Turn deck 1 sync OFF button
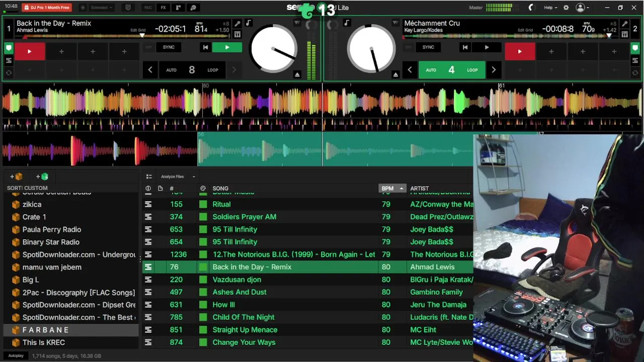The width and height of the screenshot is (644, 362). point(148,47)
